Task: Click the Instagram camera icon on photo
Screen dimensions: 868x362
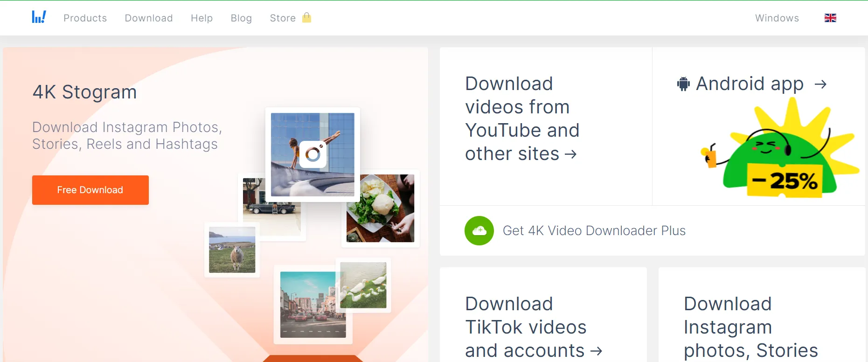Action: click(313, 154)
